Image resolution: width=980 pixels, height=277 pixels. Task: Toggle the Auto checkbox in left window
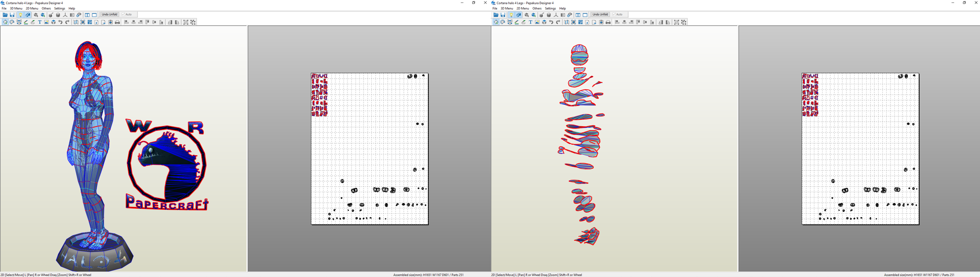click(x=123, y=14)
